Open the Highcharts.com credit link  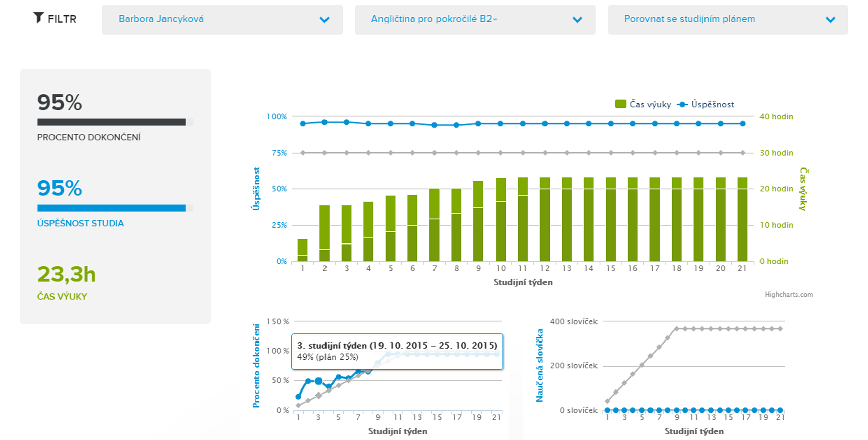coord(788,295)
